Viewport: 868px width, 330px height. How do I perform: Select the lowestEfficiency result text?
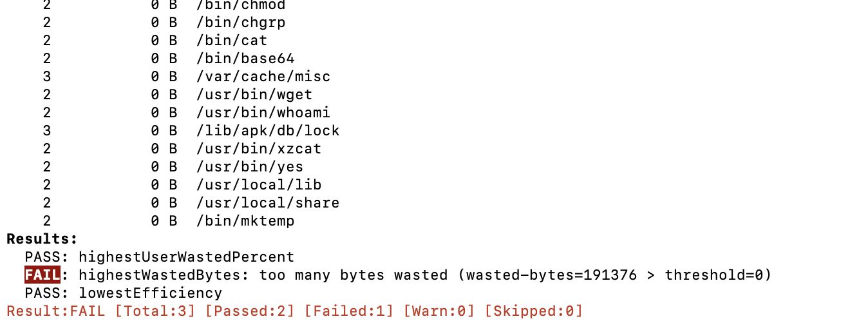tap(150, 293)
